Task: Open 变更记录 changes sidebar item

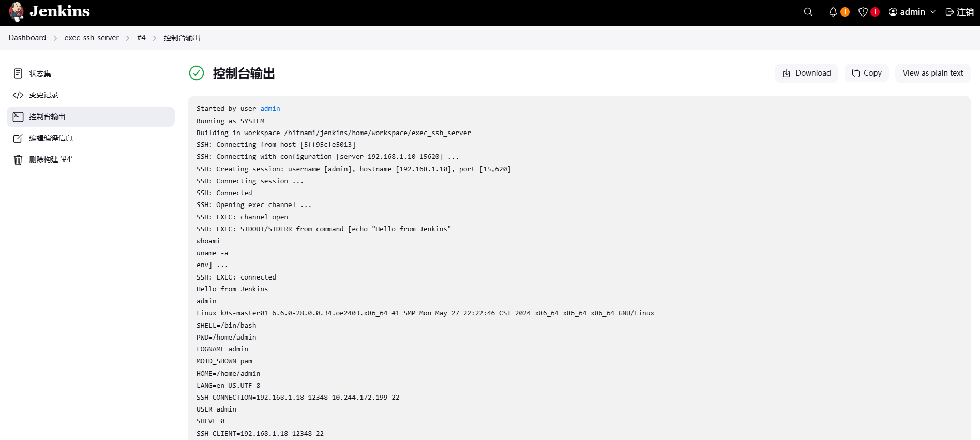Action: point(43,95)
